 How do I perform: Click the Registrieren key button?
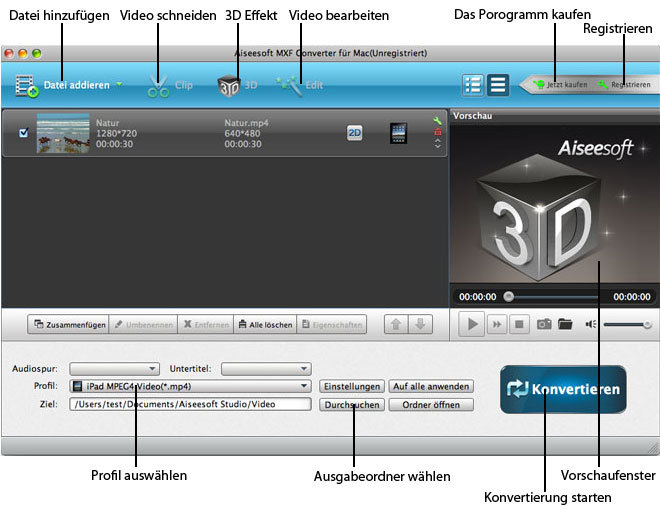click(x=625, y=85)
